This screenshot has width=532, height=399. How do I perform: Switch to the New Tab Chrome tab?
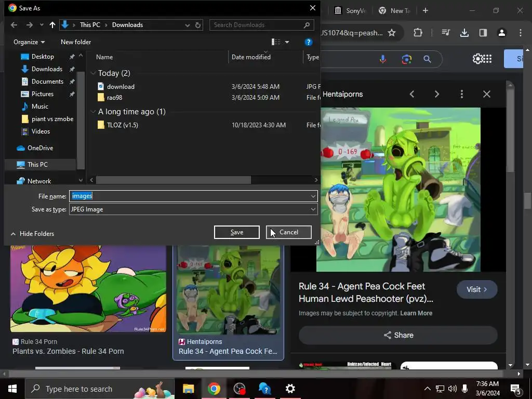[395, 10]
